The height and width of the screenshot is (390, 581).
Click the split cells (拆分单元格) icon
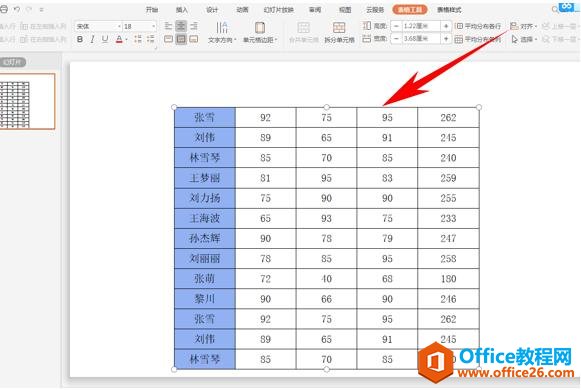(339, 27)
